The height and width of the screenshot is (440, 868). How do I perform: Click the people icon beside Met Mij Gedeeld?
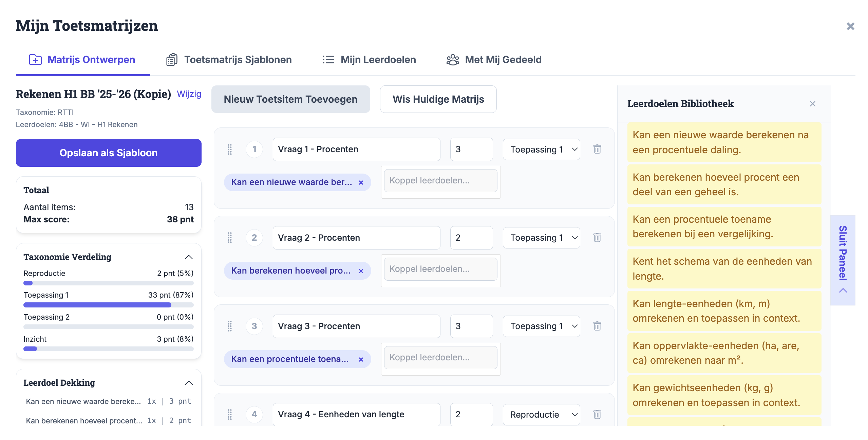pos(453,59)
